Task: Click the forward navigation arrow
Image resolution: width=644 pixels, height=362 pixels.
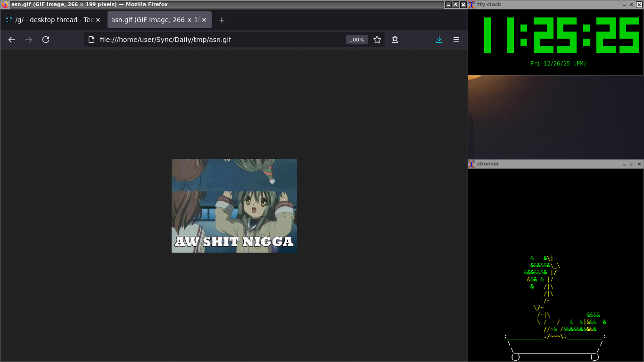Action: 29,40
